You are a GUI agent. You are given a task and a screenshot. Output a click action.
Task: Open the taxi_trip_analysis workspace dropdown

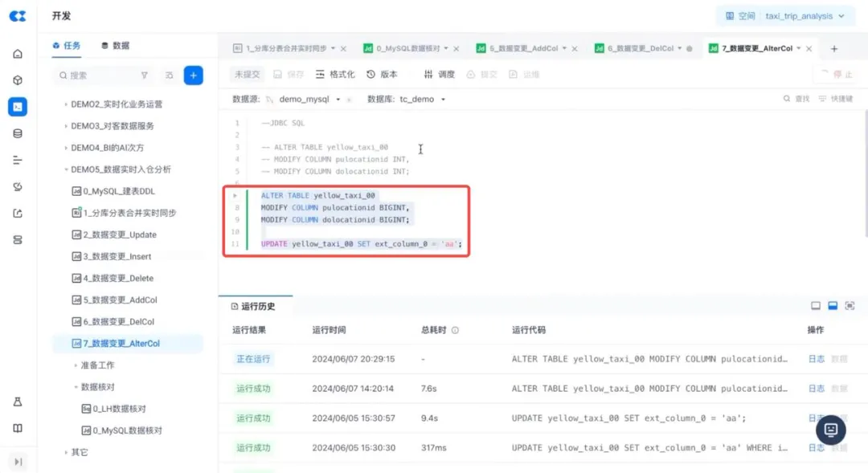tap(785, 16)
